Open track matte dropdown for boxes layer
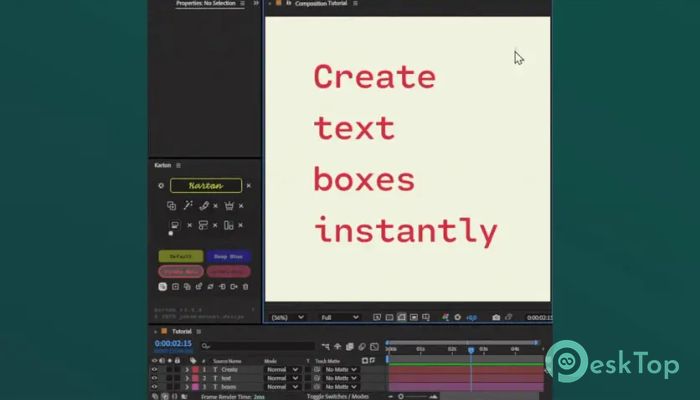Viewport: 700px width, 400px height. click(341, 387)
